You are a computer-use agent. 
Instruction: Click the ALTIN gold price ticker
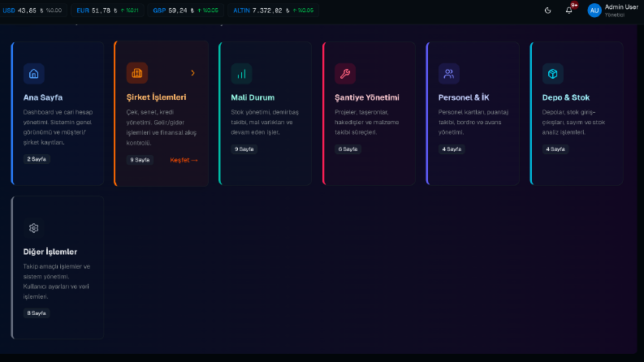pyautogui.click(x=273, y=11)
